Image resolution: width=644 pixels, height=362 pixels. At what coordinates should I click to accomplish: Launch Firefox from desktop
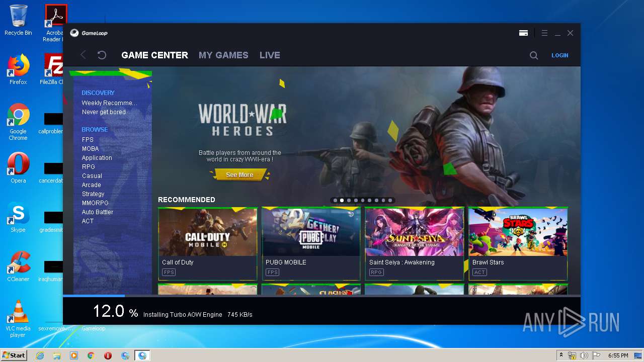coord(18,69)
